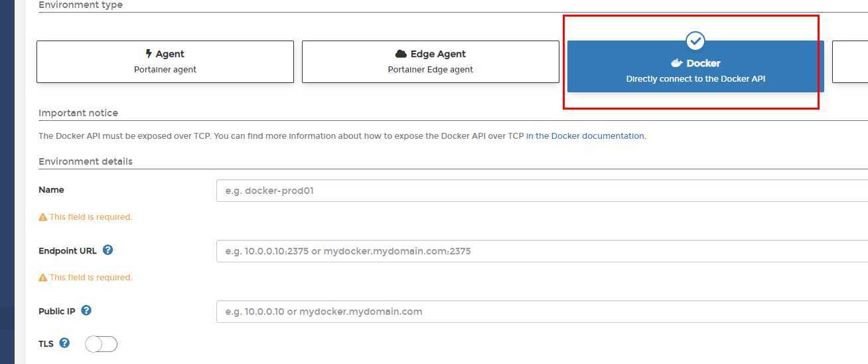868x364 pixels.
Task: Focus the Name input field
Action: [542, 191]
